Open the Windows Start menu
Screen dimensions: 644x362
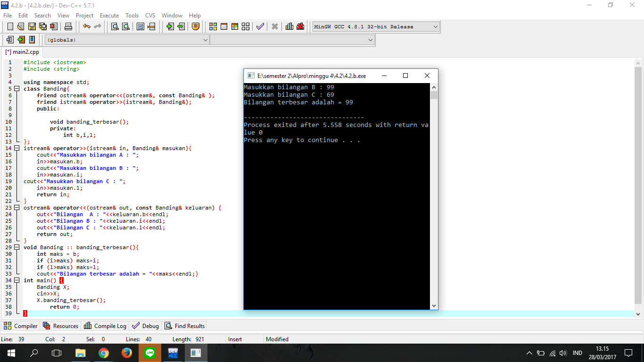[11, 353]
